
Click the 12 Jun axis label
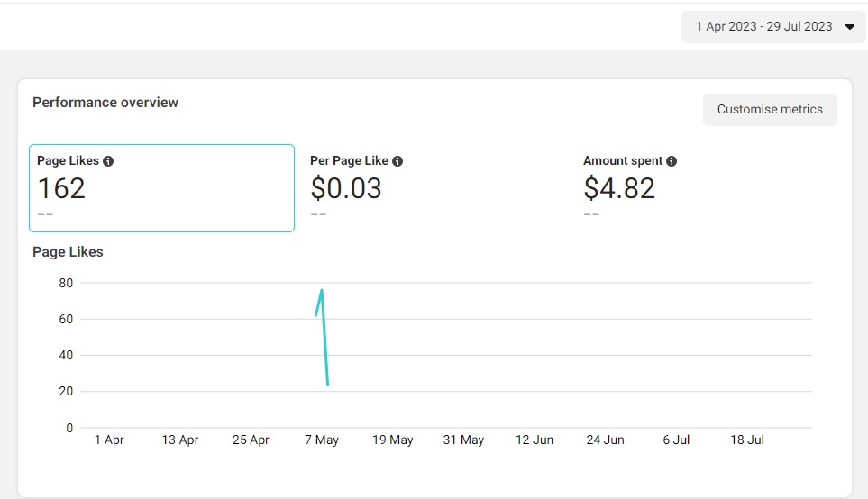click(x=535, y=440)
